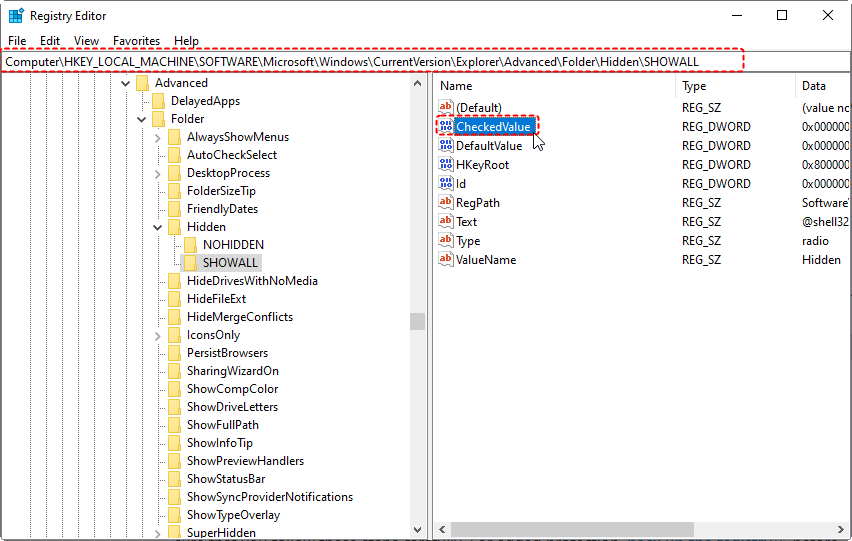
Task: Select the FolderSizeTip key
Action: coord(221,191)
